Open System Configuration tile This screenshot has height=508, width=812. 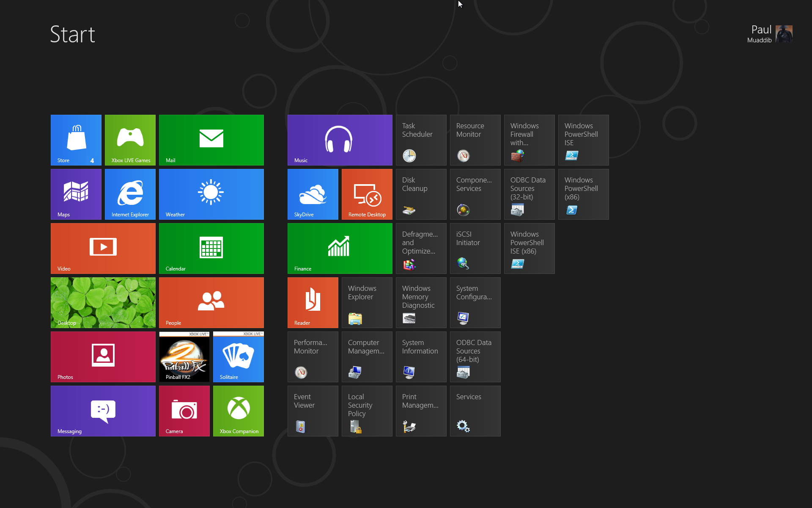pos(475,303)
